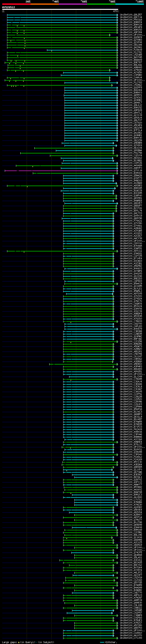
Task: Click hit label UniRef100_C5Z0B5
Action: tap(131, 55)
